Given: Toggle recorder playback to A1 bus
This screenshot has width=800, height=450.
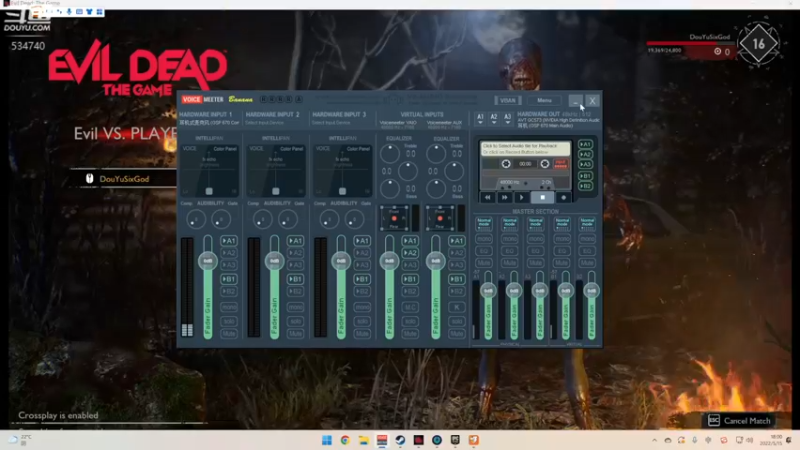Looking at the screenshot, I should coord(585,144).
